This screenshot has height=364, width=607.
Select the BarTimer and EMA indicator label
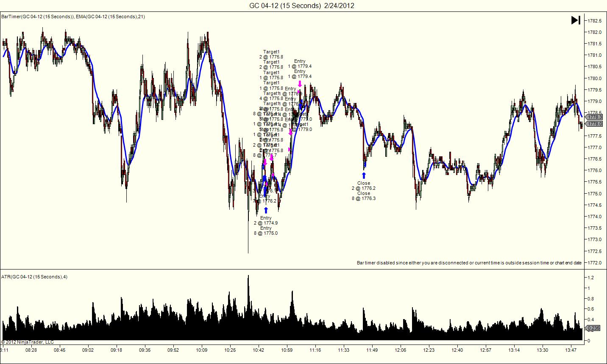73,17
